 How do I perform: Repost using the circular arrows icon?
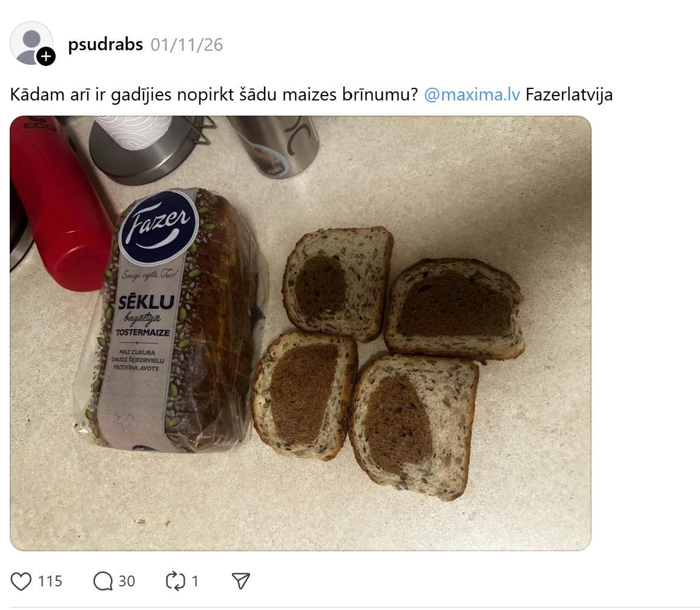click(176, 582)
